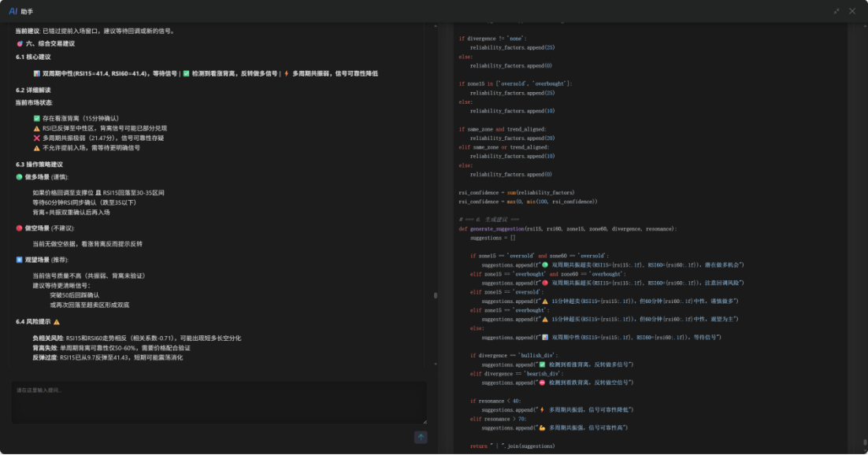Click the red X before 多周期共振极弱
Image resolution: width=868 pixels, height=455 pixels.
point(36,138)
